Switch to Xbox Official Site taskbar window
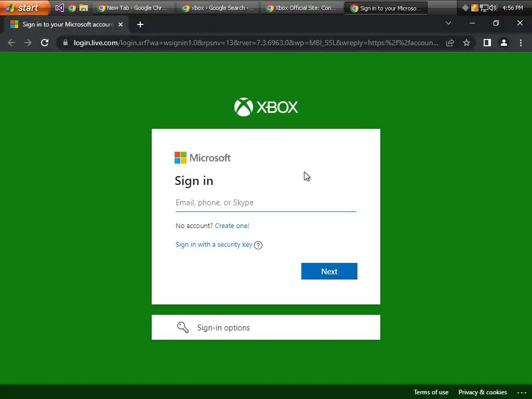This screenshot has height=399, width=532. (x=302, y=8)
